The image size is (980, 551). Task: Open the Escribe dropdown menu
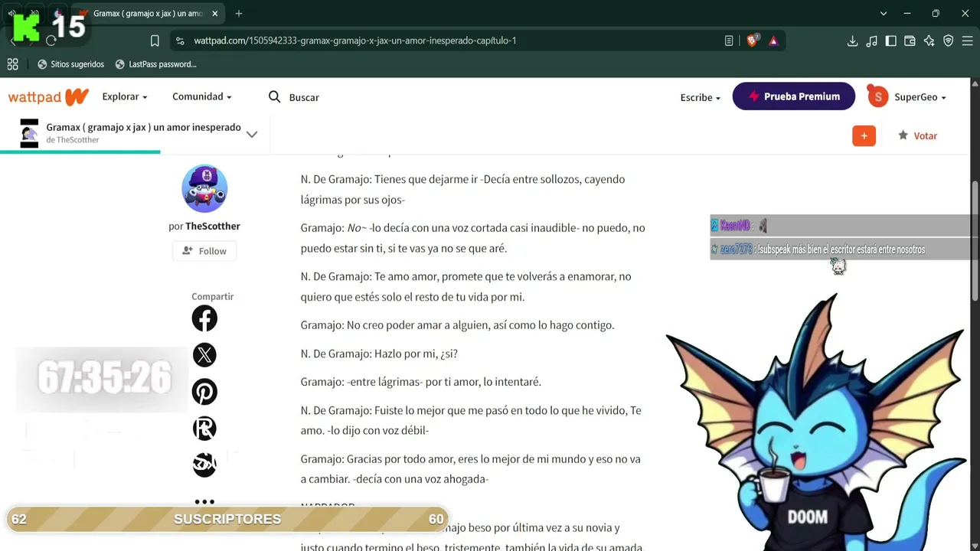click(701, 97)
